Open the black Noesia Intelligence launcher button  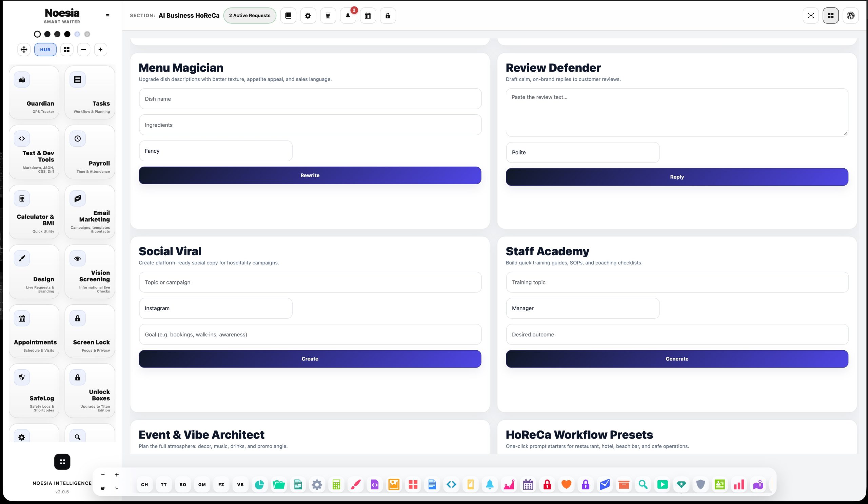[x=62, y=462]
